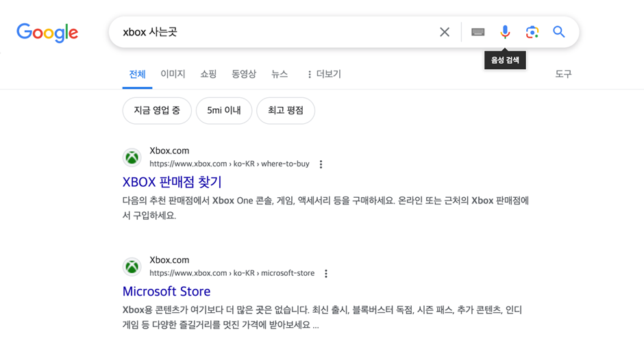Click Xbox favicon of Microsoft Store result

coord(132,267)
